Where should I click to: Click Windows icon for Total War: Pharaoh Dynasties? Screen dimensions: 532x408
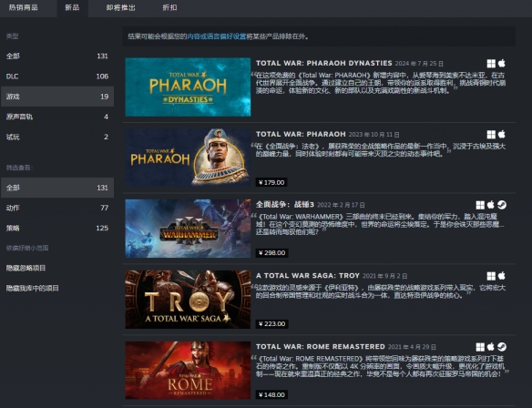pos(491,64)
